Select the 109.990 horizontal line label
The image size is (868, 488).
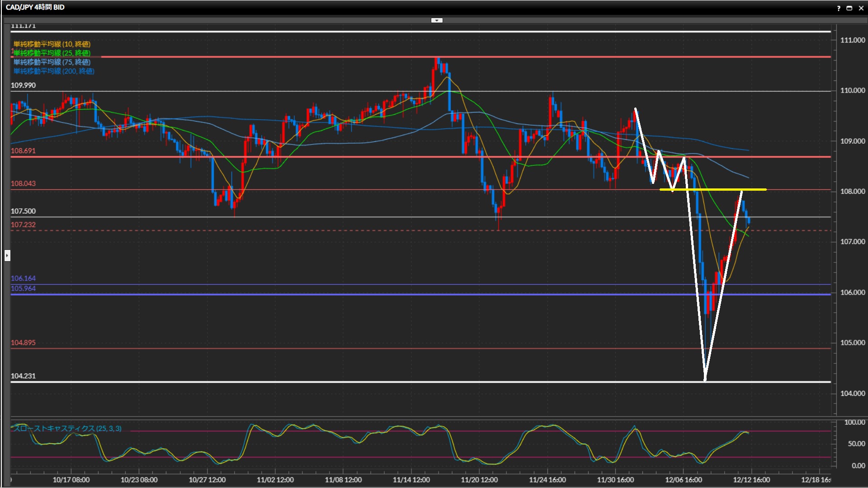click(x=23, y=85)
